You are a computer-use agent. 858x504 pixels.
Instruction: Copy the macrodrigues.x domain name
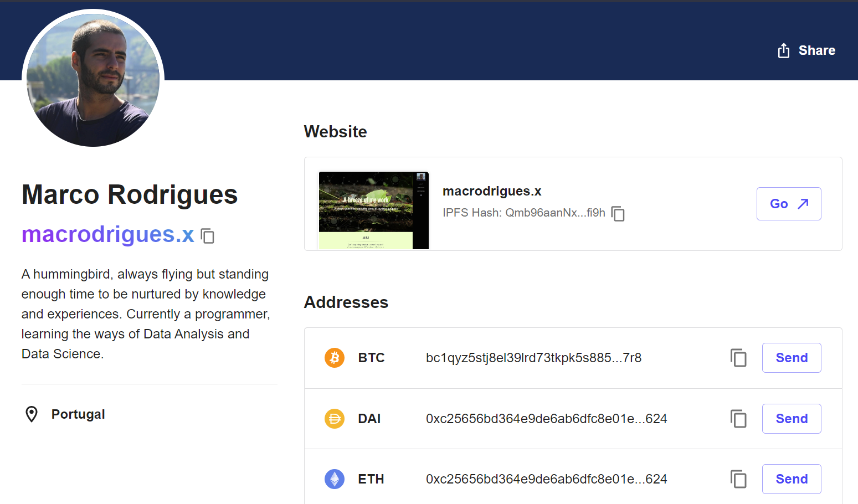click(x=207, y=235)
